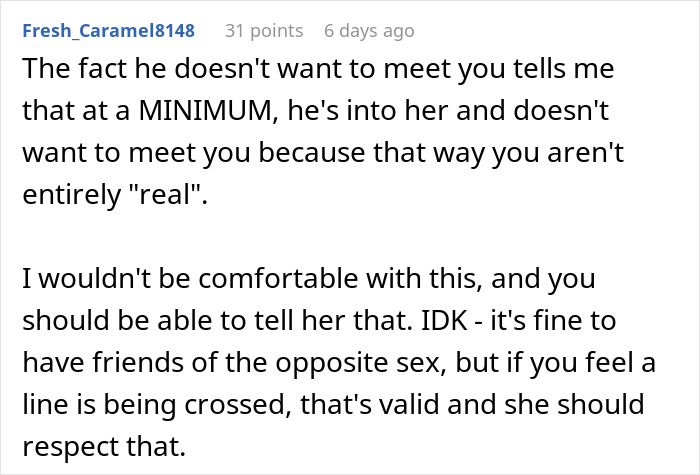Viewport: 700px width, 475px height.
Task: Click the final words respect that
Action: click(104, 446)
